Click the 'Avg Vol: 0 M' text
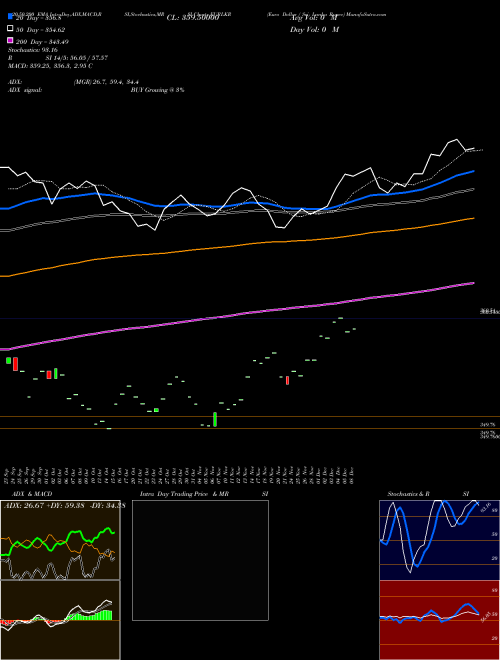Viewport: 500px width, 660px height. coord(314,18)
